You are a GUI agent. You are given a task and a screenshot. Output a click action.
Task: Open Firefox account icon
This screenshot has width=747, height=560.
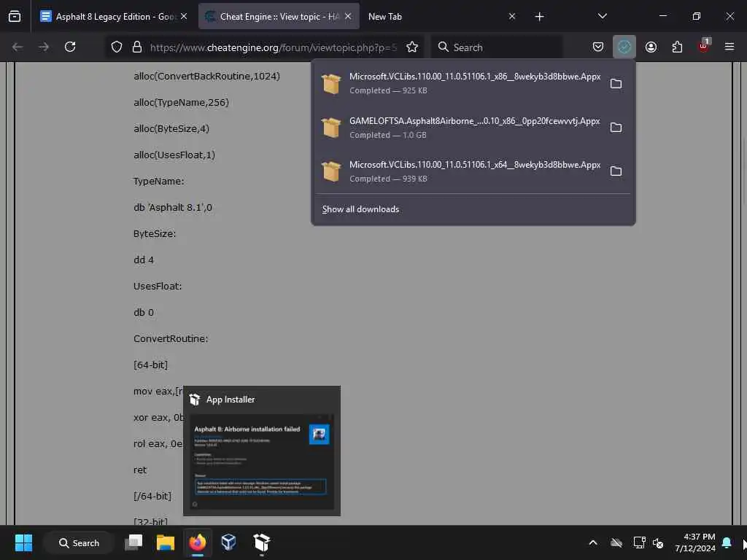[x=651, y=47]
